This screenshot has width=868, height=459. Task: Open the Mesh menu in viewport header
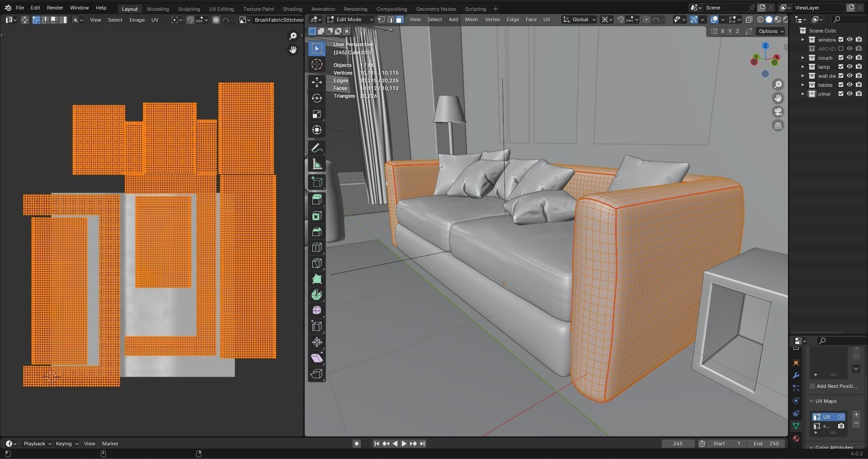point(471,19)
